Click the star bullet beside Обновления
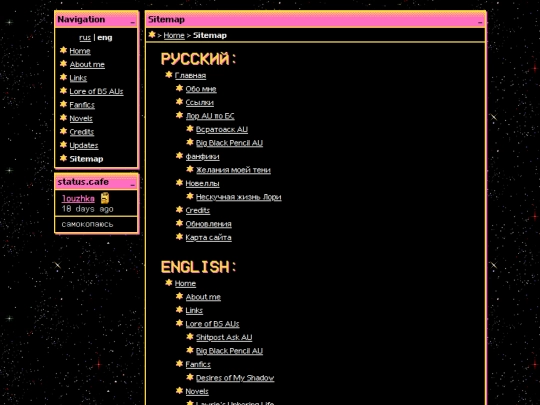The height and width of the screenshot is (405, 540). click(179, 223)
